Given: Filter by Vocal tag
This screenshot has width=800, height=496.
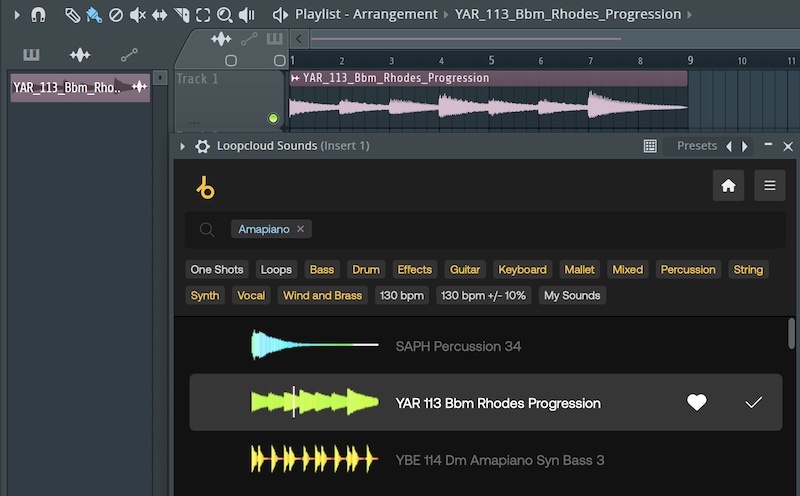Looking at the screenshot, I should coord(251,295).
